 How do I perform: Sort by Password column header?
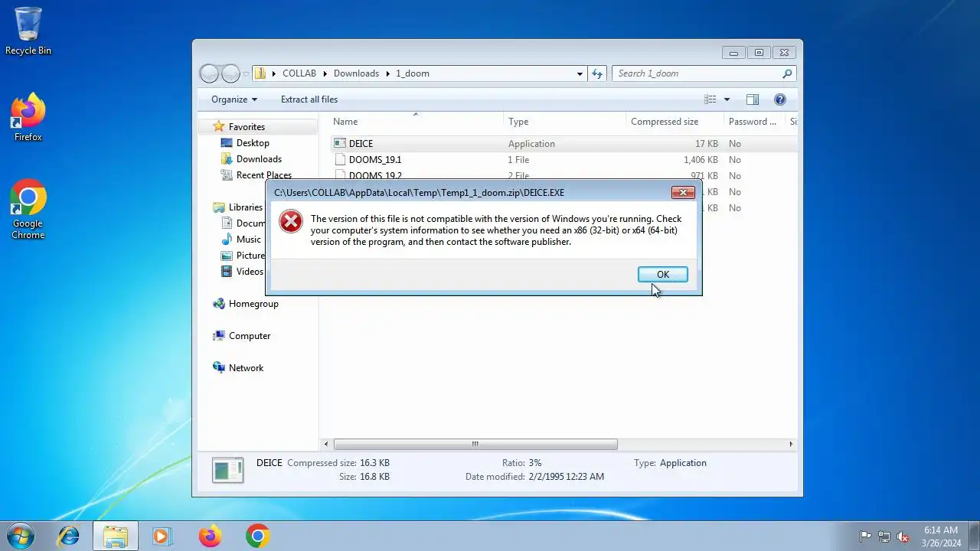coord(754,122)
